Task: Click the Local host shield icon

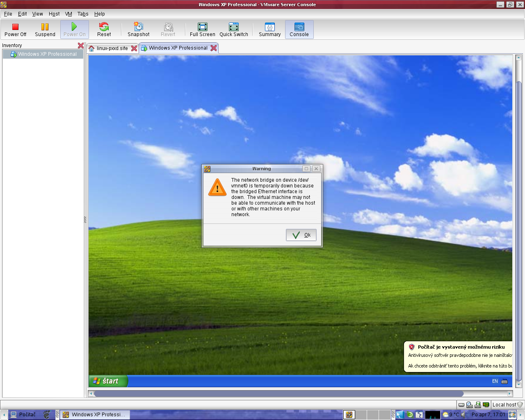Action: pyautogui.click(x=520, y=405)
